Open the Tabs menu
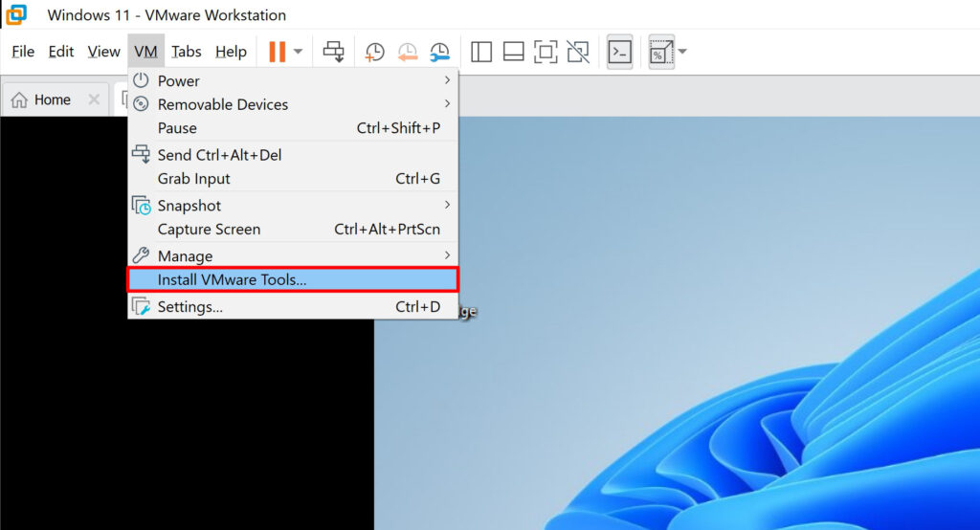980x530 pixels. 187,52
